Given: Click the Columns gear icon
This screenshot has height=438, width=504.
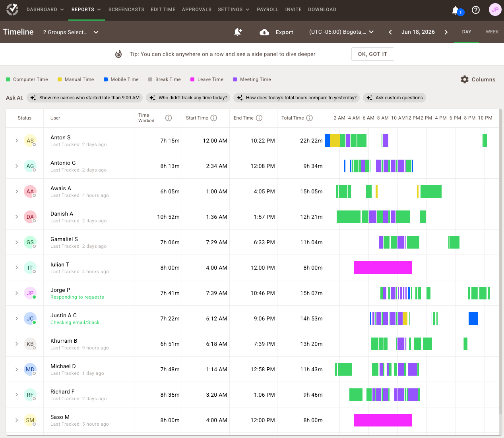Looking at the screenshot, I should (465, 79).
